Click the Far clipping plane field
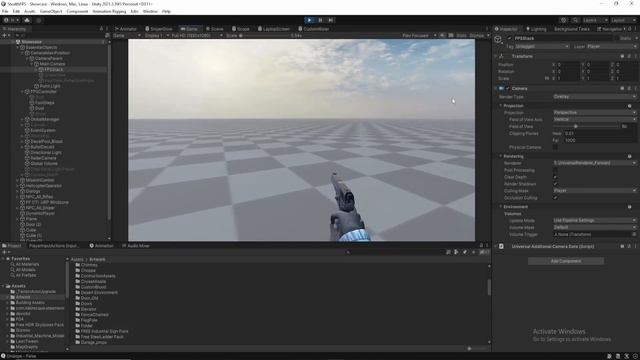Viewport: 640px width, 360px height. coord(600,140)
